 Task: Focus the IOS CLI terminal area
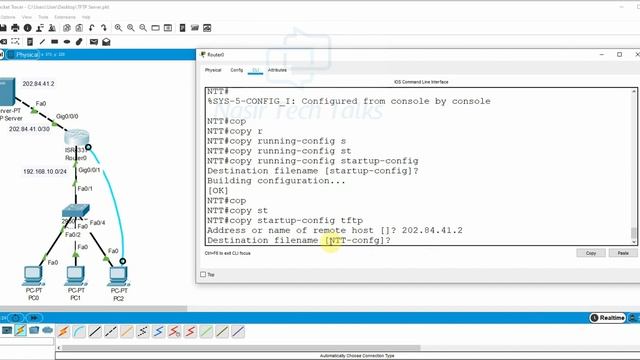tap(418, 166)
